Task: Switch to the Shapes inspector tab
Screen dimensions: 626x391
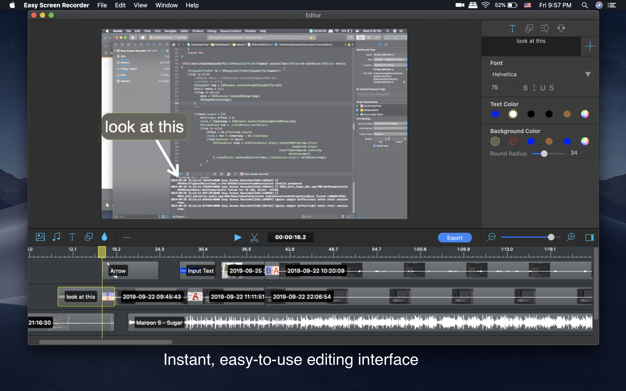Action: 529,28
